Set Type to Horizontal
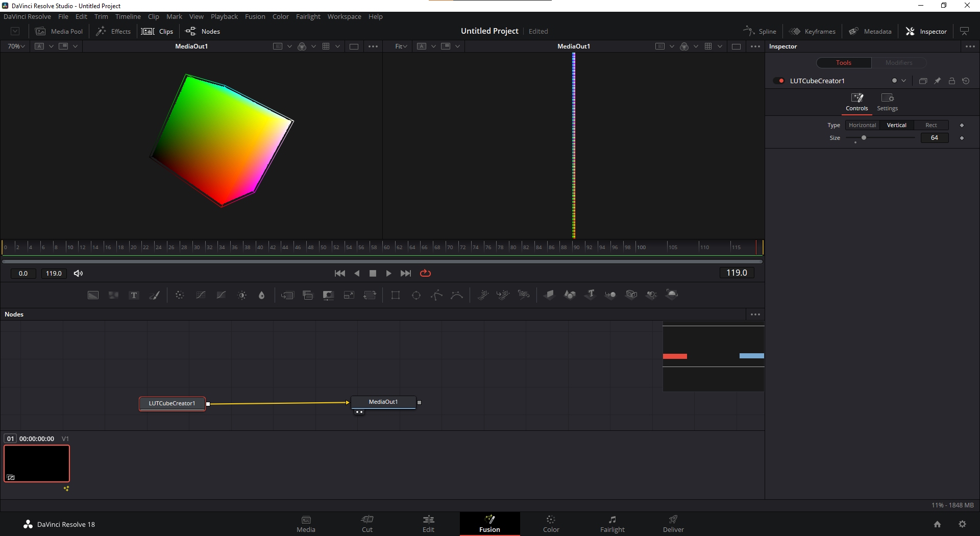 coord(862,125)
